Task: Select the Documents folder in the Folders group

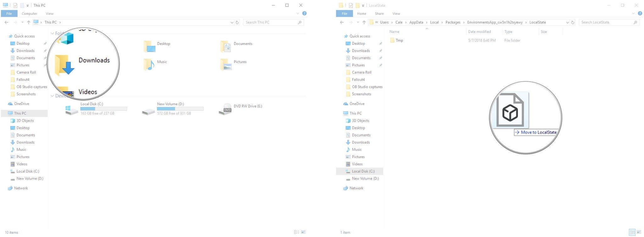Action: coord(236,46)
